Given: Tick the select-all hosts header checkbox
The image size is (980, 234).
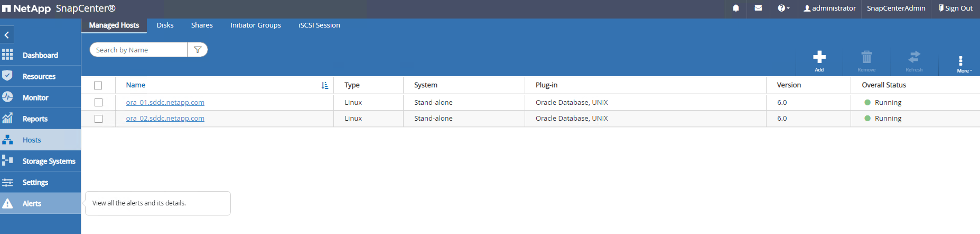Looking at the screenshot, I should coord(98,85).
